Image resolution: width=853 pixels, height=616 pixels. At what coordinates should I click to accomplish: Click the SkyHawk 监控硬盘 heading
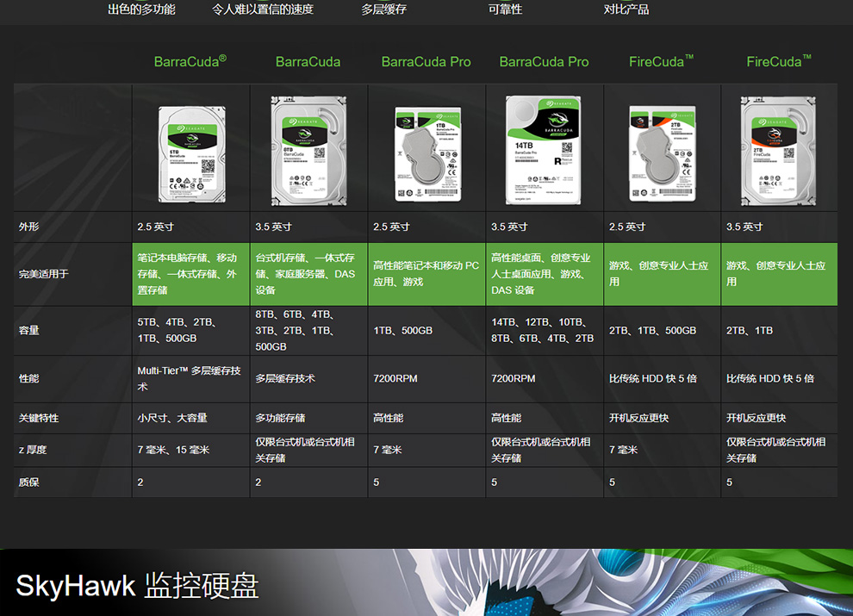pos(137,586)
